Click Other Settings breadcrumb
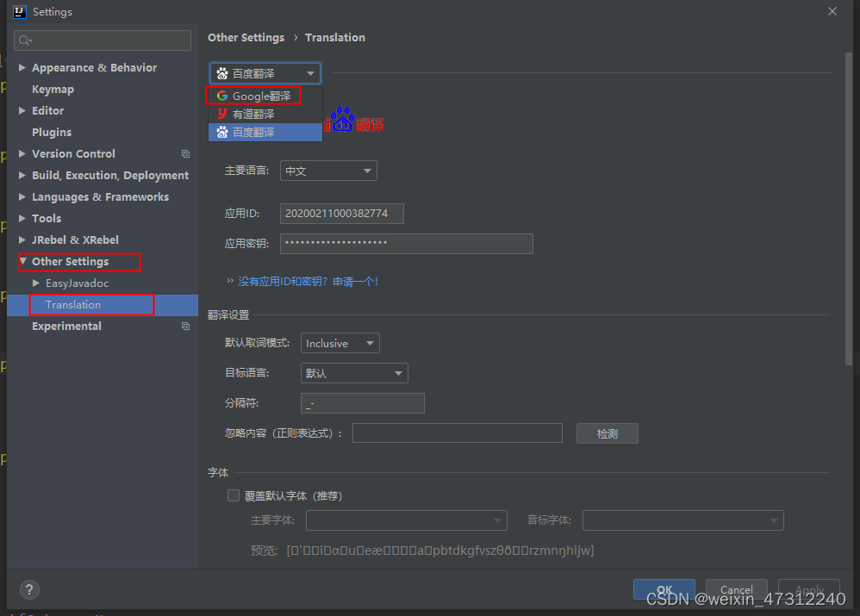The image size is (860, 616). [246, 37]
